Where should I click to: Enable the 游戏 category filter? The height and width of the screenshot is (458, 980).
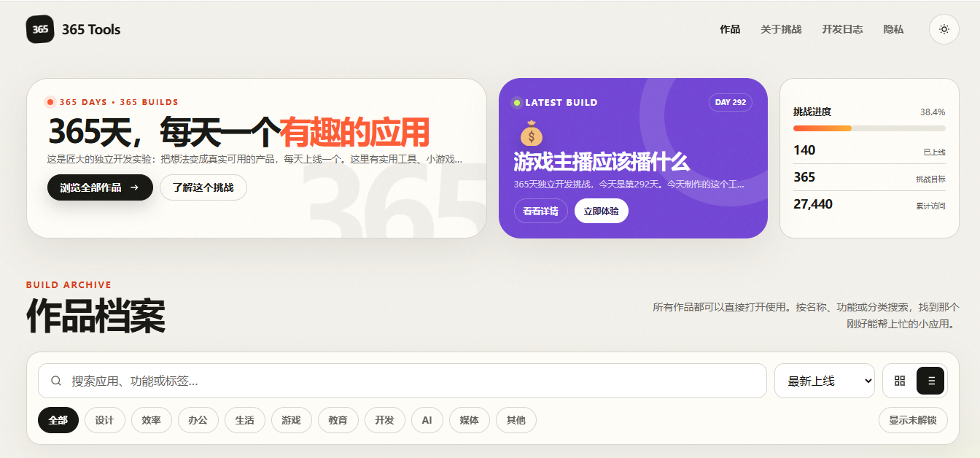pos(291,420)
